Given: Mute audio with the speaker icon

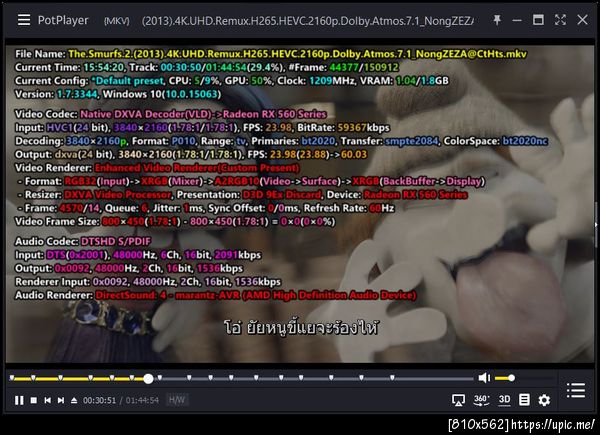Looking at the screenshot, I should 484,378.
